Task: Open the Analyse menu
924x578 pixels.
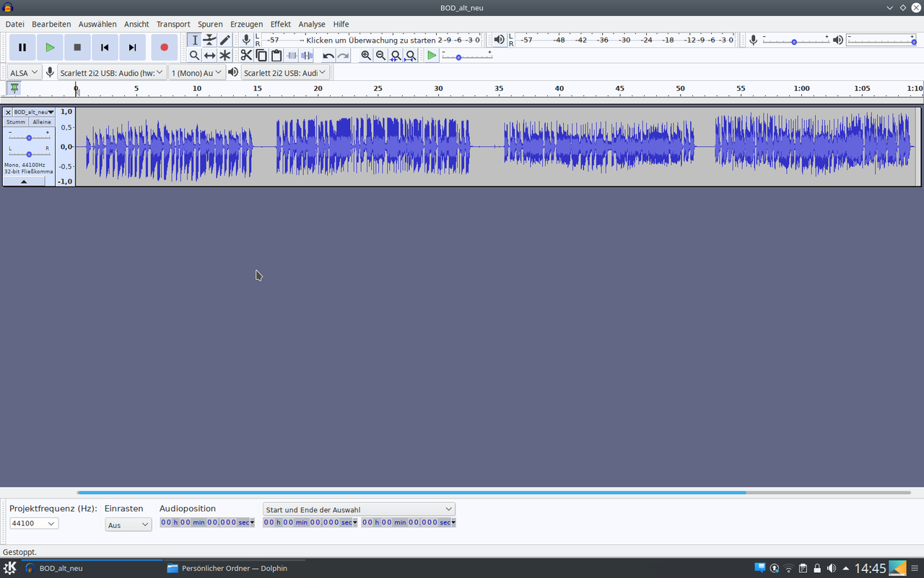Action: tap(312, 24)
